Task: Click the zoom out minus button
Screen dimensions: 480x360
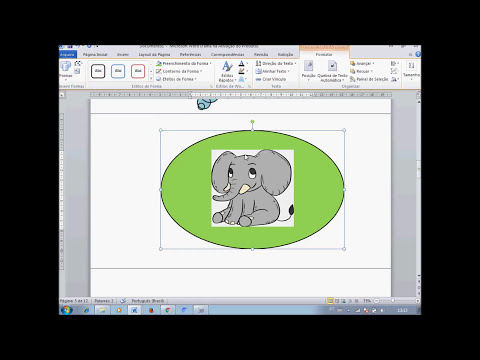Action: (x=376, y=301)
